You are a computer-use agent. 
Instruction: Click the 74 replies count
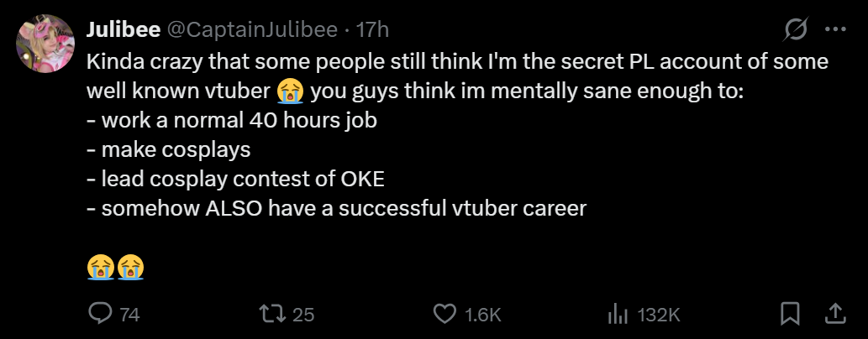click(130, 315)
